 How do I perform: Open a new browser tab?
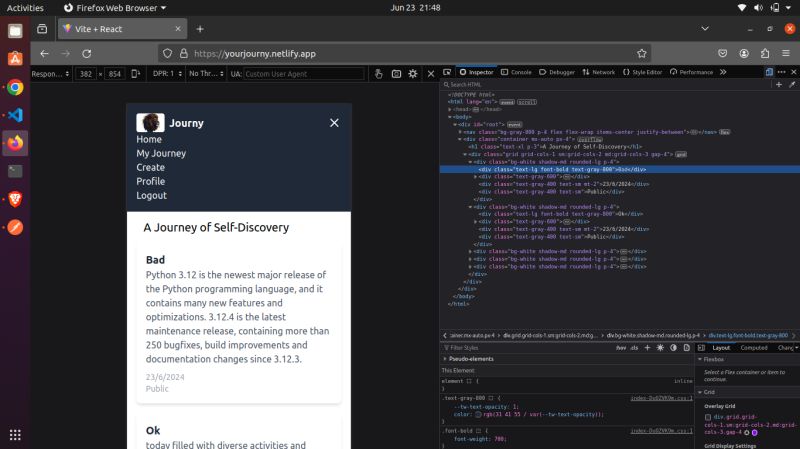point(200,29)
